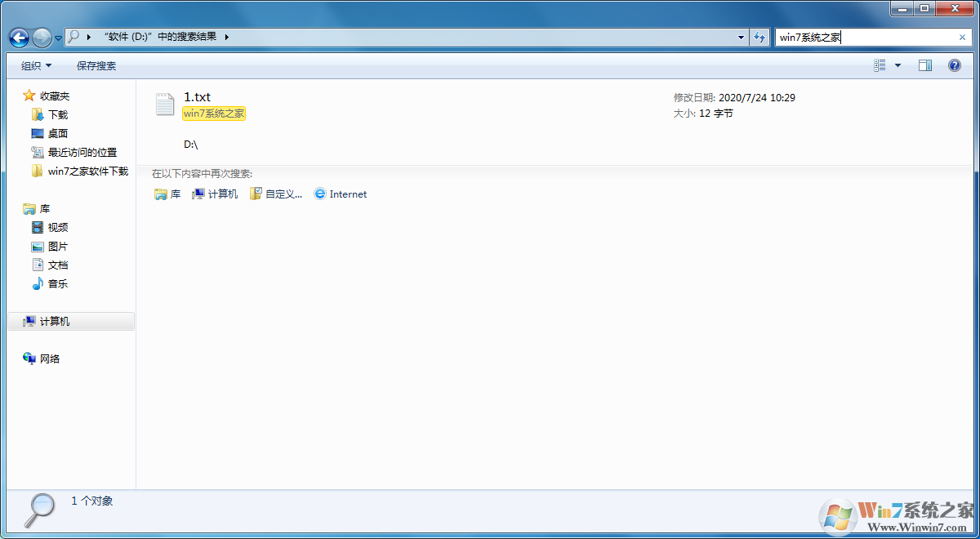The width and height of the screenshot is (980, 539).
Task: Select 收藏夹 in the sidebar
Action: [56, 96]
